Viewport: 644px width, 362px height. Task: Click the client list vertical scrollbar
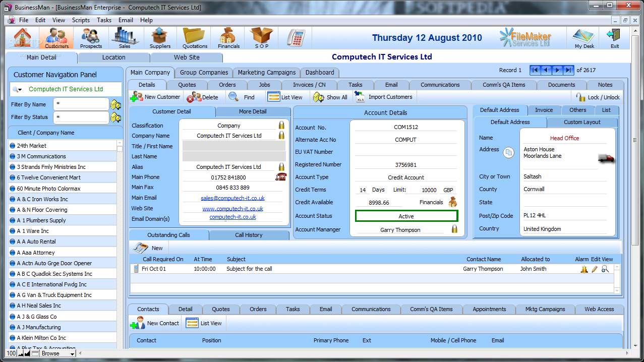(120, 245)
